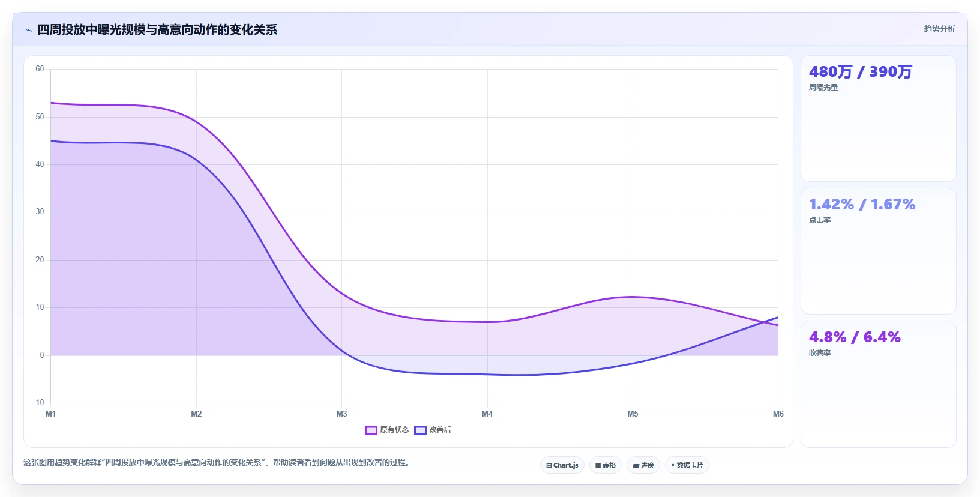The image size is (980, 497).
Task: Click the 表格 tag icon
Action: (x=598, y=466)
